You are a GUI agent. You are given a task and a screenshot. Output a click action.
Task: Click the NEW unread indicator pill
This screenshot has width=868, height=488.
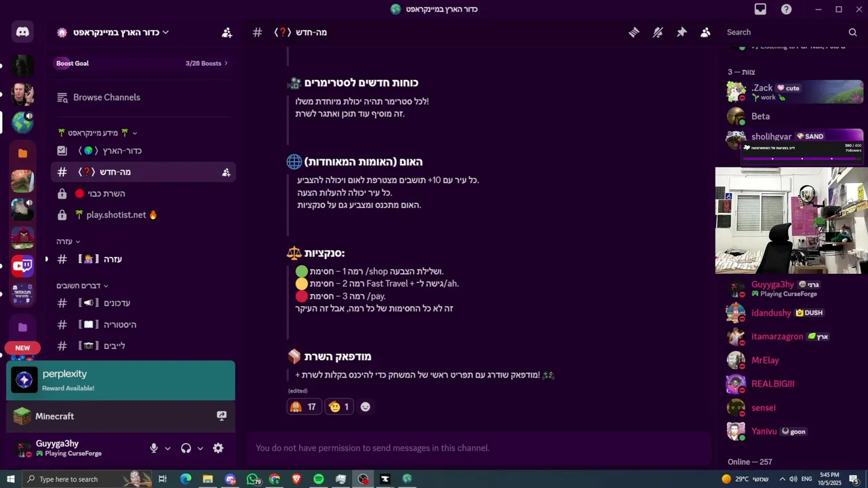pos(22,348)
